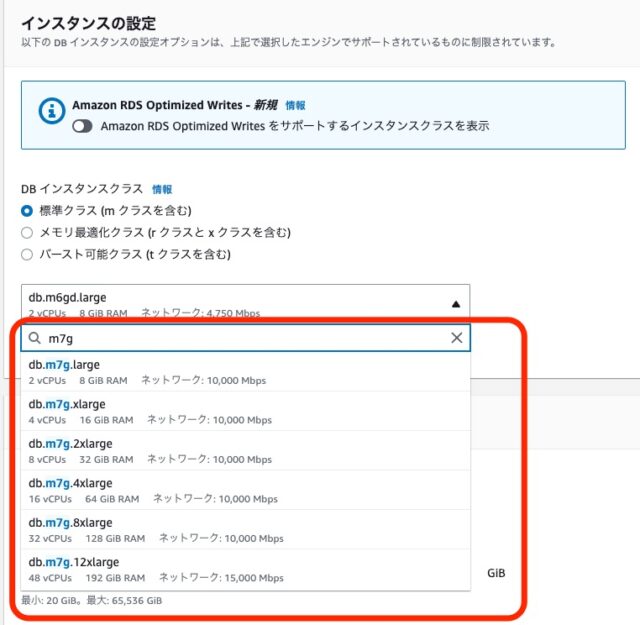This screenshot has width=640, height=625.
Task: Select the standard class (m class) radio
Action: tap(27, 211)
